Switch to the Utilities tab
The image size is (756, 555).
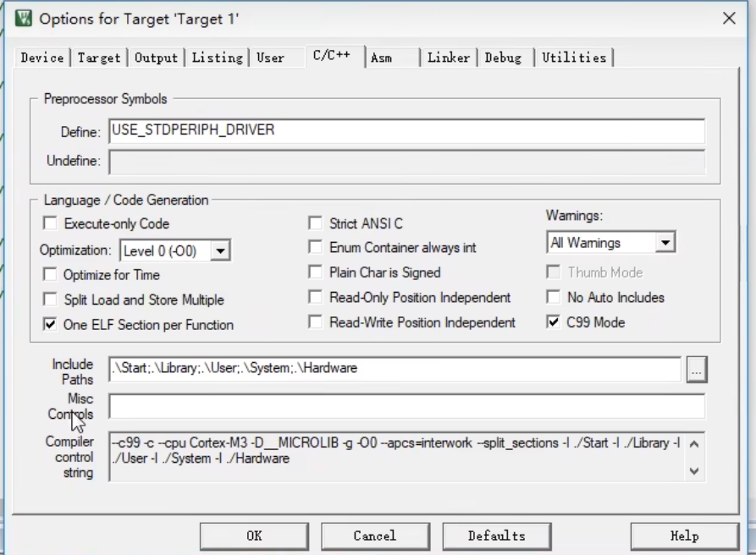click(x=574, y=58)
